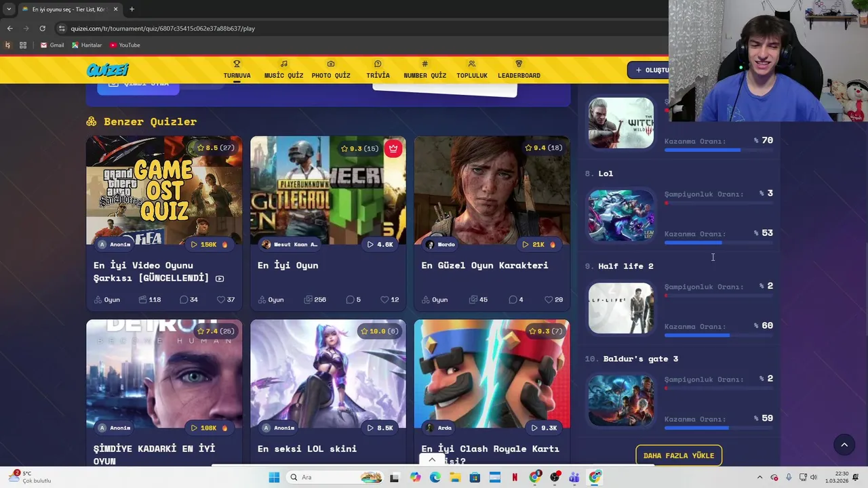Open the Game OST Quiz thumbnail
This screenshot has height=488, width=868.
pos(164,190)
